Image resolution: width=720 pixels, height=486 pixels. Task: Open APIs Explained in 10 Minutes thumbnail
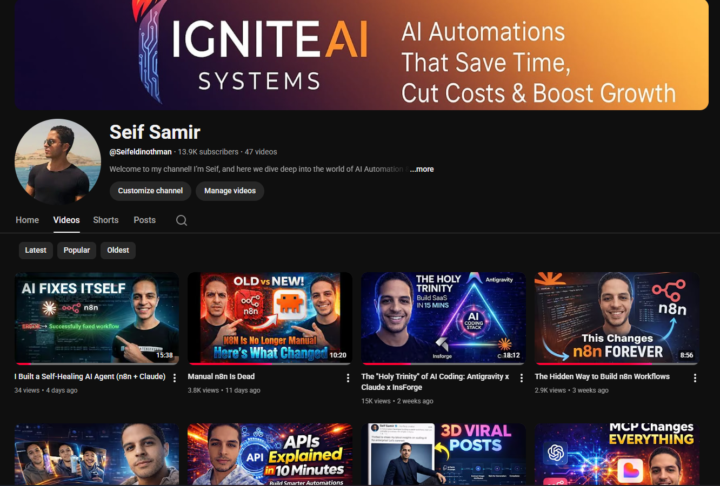point(270,454)
